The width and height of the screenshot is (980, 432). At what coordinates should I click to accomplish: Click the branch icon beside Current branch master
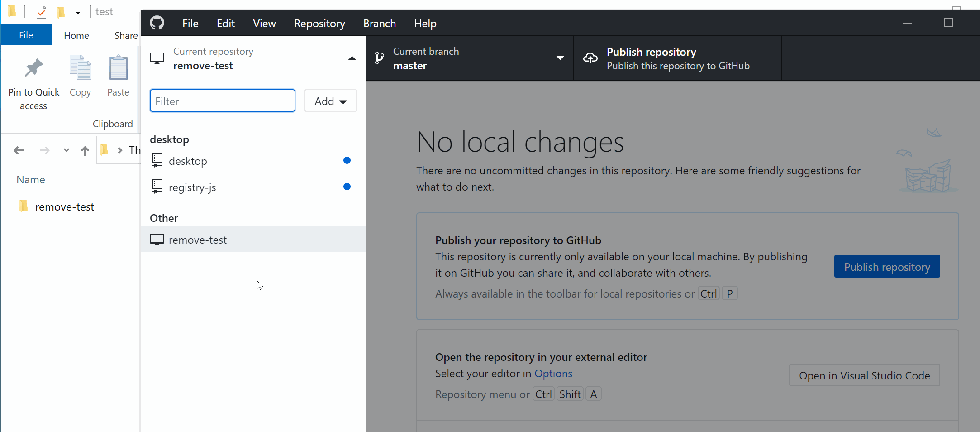click(379, 58)
